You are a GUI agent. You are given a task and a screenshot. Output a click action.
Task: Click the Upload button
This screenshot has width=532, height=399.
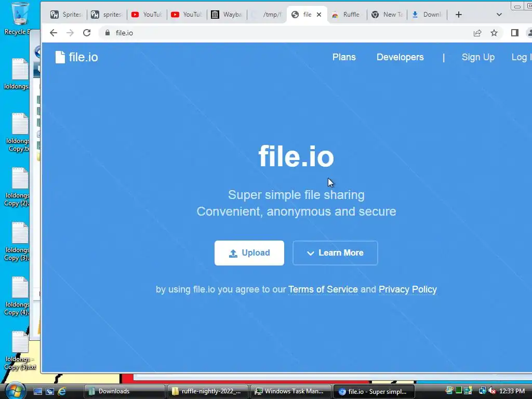coord(249,253)
